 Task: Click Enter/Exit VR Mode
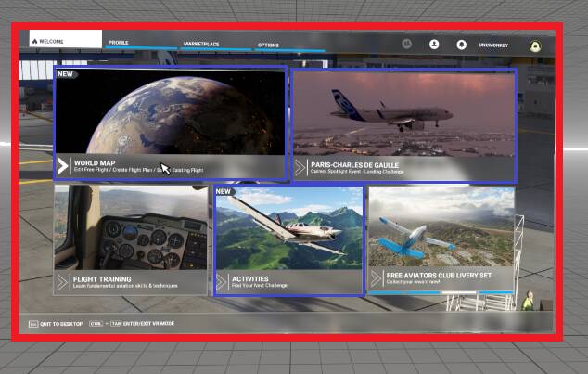click(x=149, y=323)
